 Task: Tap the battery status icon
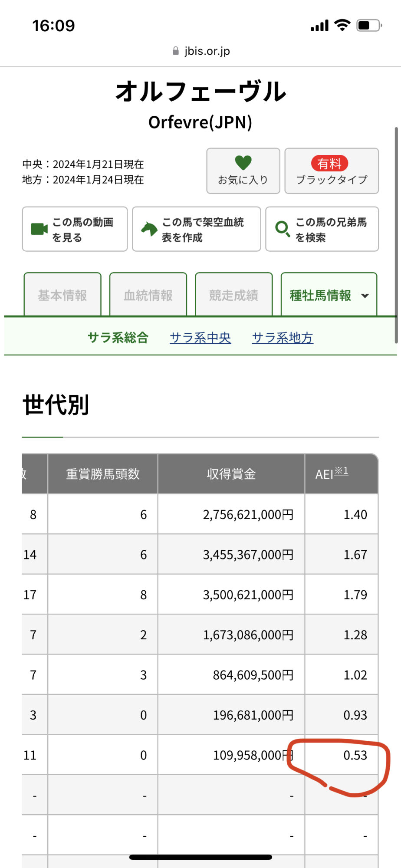click(x=369, y=25)
